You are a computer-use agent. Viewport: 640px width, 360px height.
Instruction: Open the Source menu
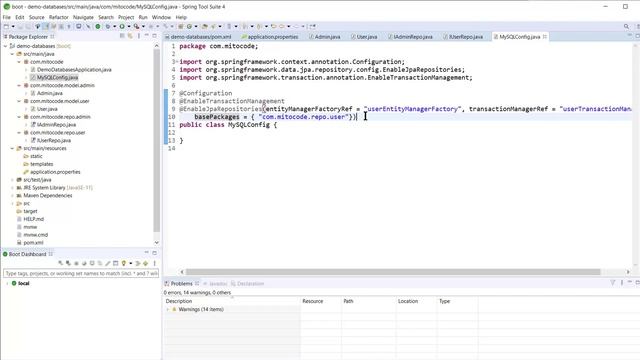pos(36,17)
